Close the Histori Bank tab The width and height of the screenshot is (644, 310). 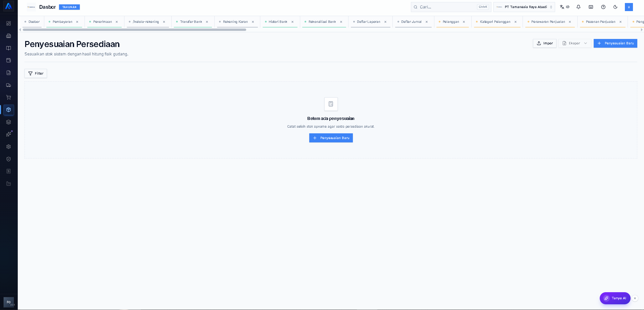[292, 22]
